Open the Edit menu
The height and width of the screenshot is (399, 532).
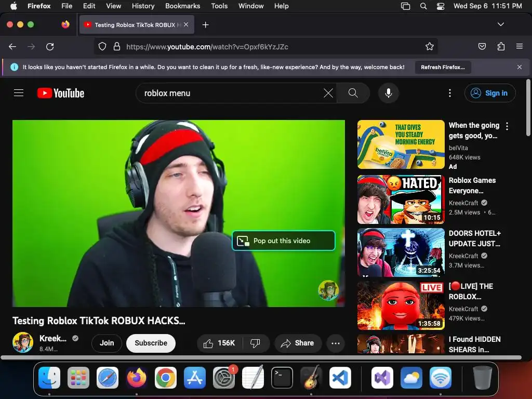(x=89, y=6)
